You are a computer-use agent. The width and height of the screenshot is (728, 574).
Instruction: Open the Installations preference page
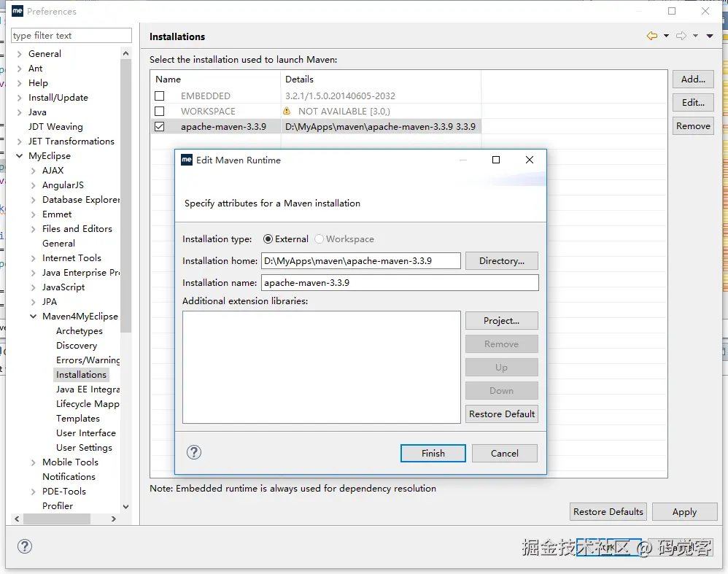coord(81,374)
